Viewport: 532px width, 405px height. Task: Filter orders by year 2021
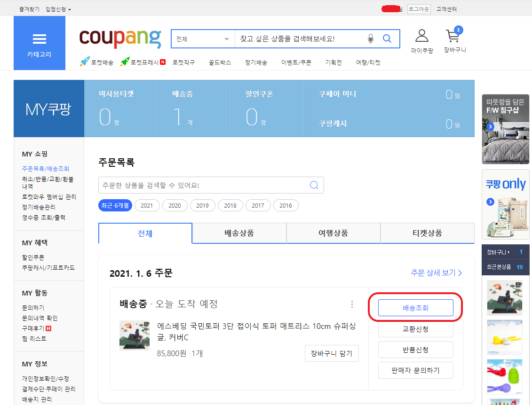(x=147, y=205)
